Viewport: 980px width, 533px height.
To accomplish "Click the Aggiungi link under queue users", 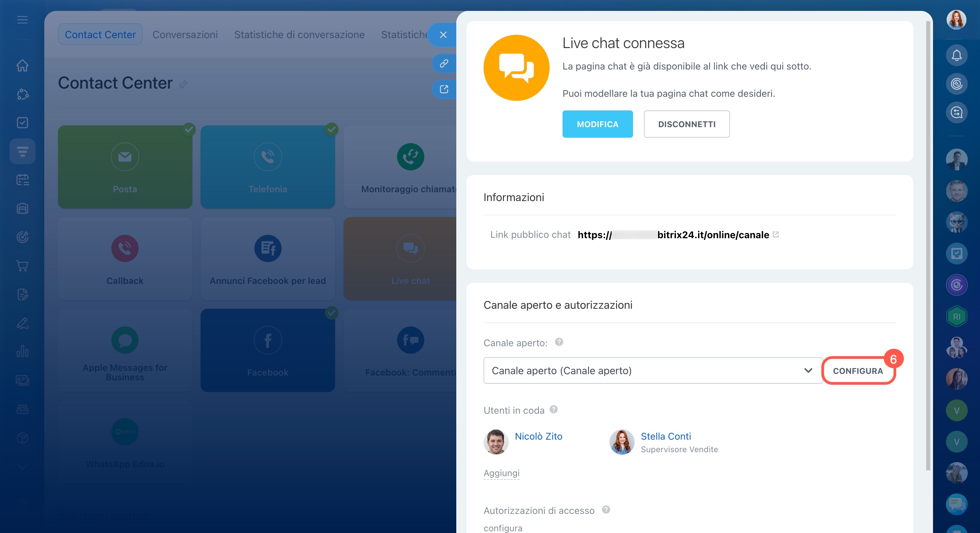I will (501, 473).
